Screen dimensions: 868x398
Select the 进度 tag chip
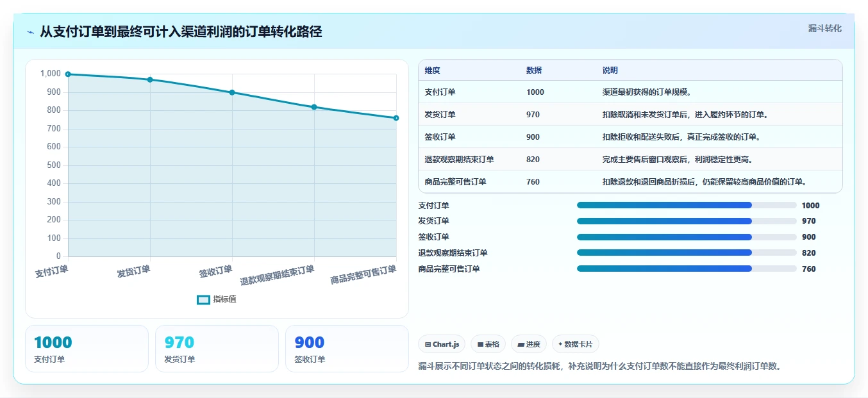[x=529, y=344]
